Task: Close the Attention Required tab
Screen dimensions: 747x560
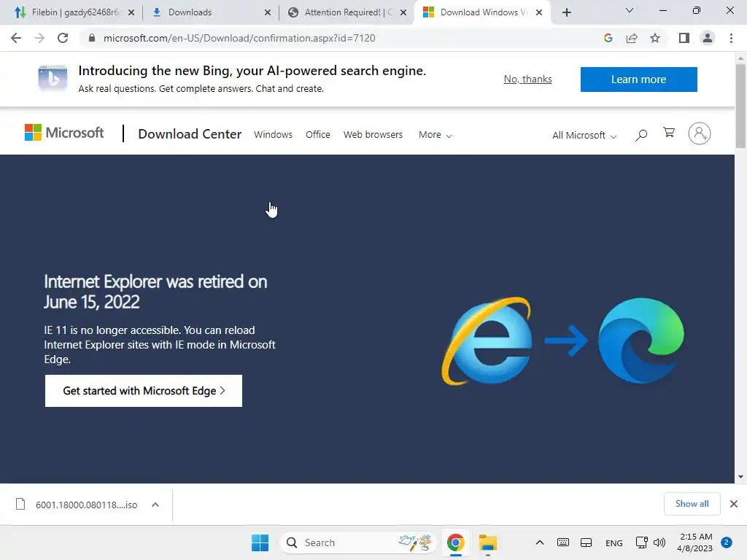Action: (x=403, y=12)
